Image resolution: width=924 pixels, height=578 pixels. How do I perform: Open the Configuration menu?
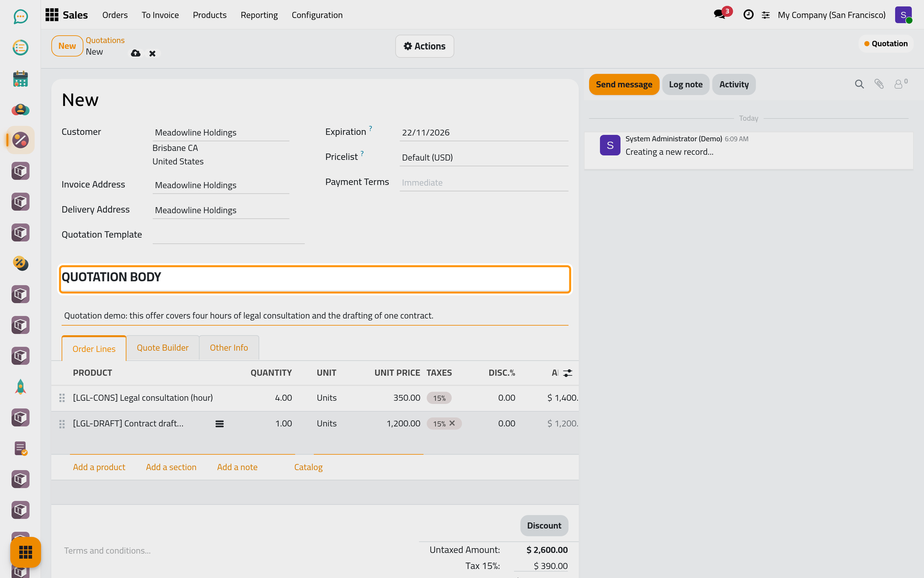tap(317, 15)
